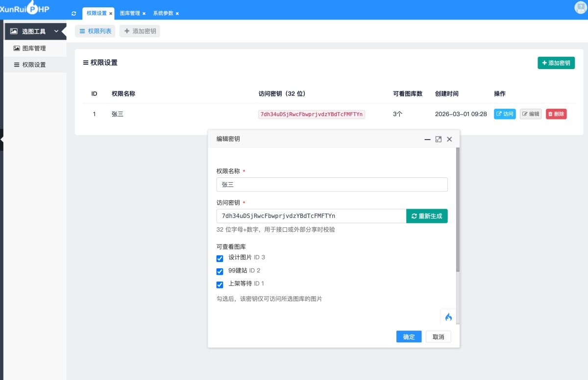Open the user avatar at top right

[x=580, y=7]
